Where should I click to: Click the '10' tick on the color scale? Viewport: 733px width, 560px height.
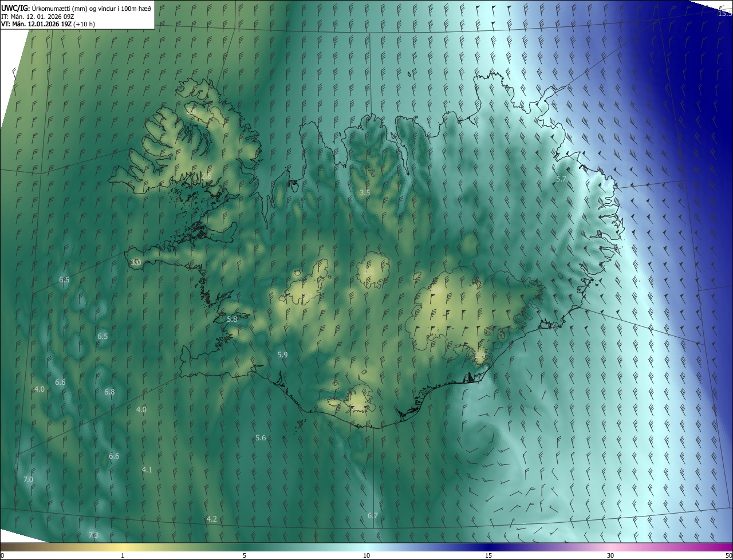pyautogui.click(x=366, y=556)
